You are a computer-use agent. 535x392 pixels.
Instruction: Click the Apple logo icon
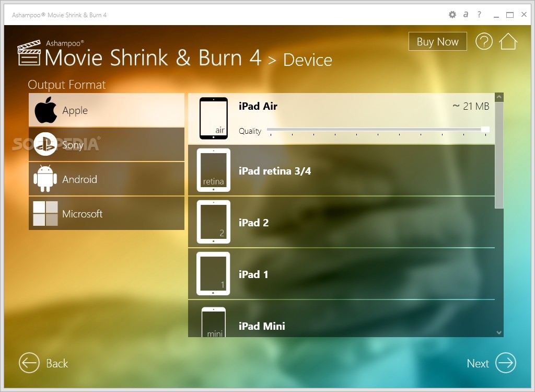(x=46, y=110)
